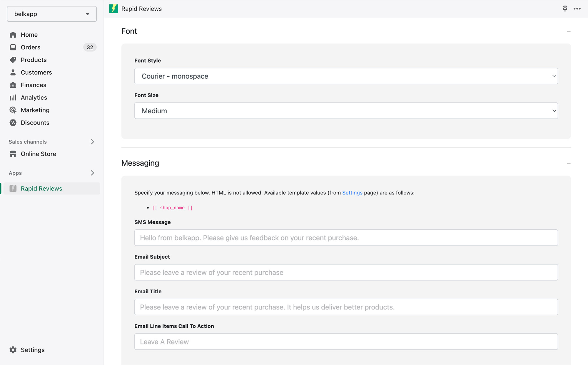
Task: Click the Marketing target icon
Action: pyautogui.click(x=13, y=110)
